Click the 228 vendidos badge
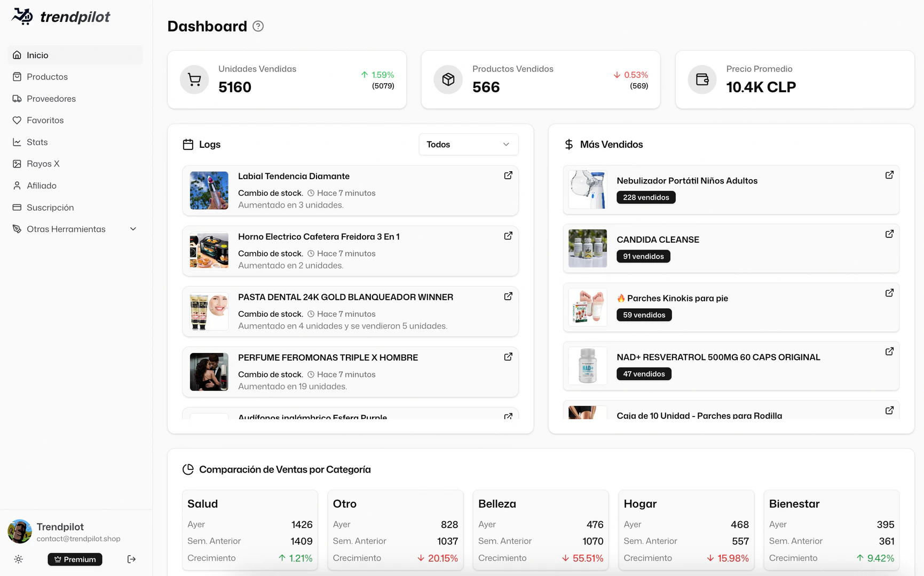Image resolution: width=924 pixels, height=576 pixels. click(x=646, y=197)
